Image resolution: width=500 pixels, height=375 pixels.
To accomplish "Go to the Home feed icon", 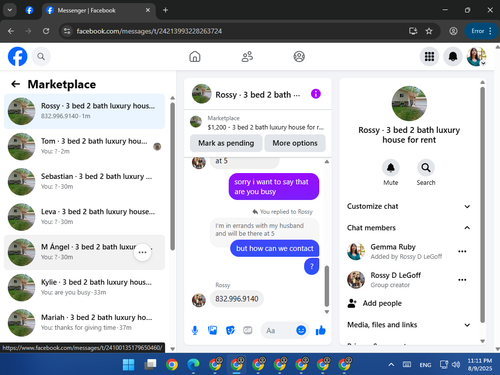I will [x=195, y=57].
